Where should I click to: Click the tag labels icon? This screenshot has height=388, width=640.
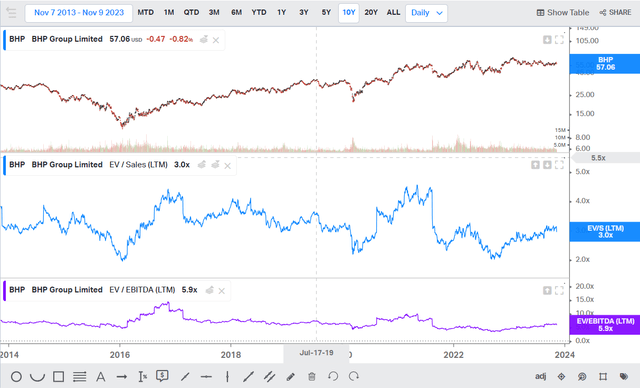(624, 377)
